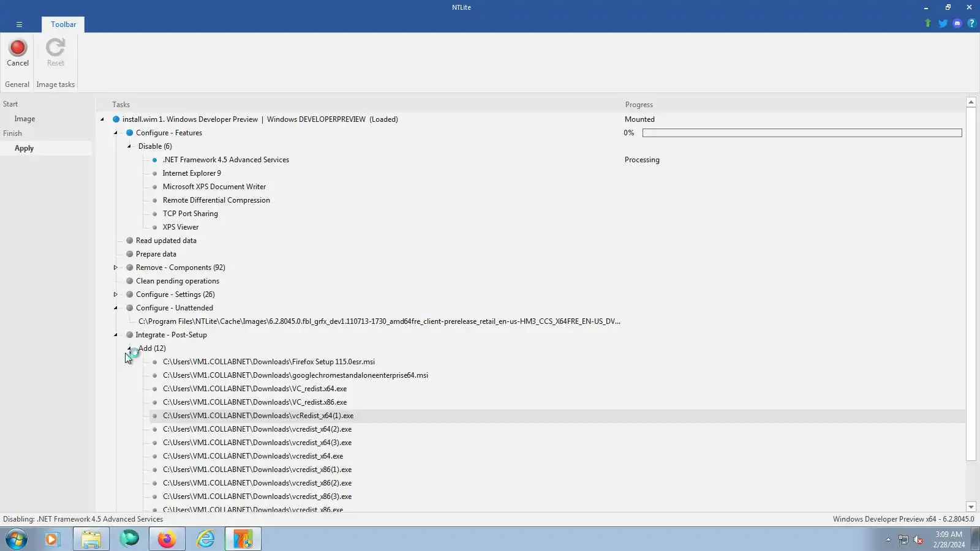Click the red Cancel button icon
The height and width of the screenshot is (551, 980).
(18, 48)
